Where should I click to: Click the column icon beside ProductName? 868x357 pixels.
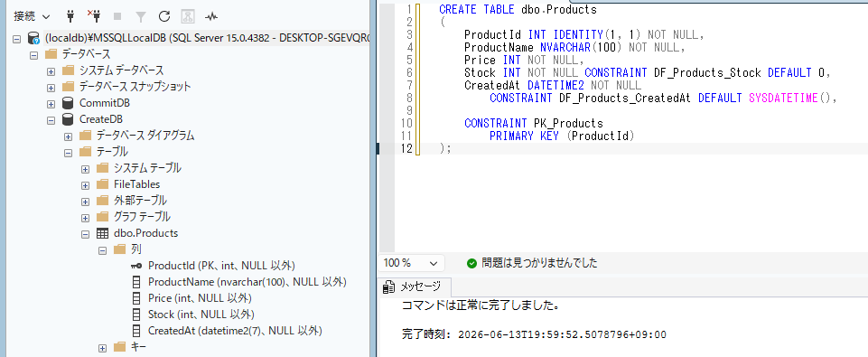(136, 282)
